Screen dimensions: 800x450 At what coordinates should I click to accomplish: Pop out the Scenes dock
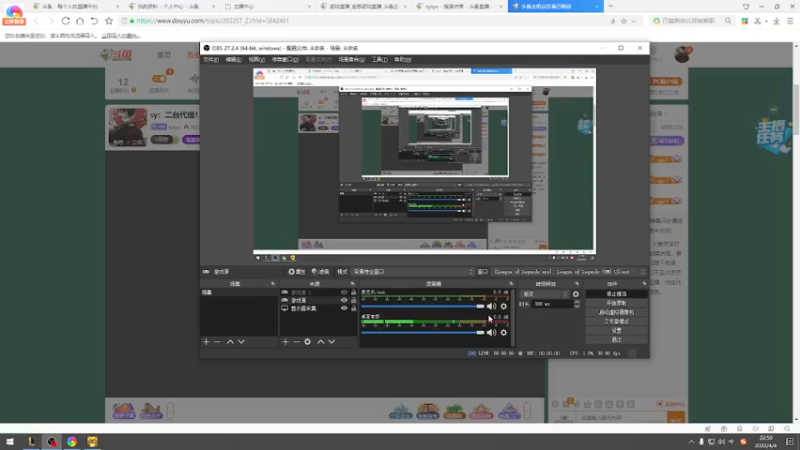pyautogui.click(x=273, y=284)
